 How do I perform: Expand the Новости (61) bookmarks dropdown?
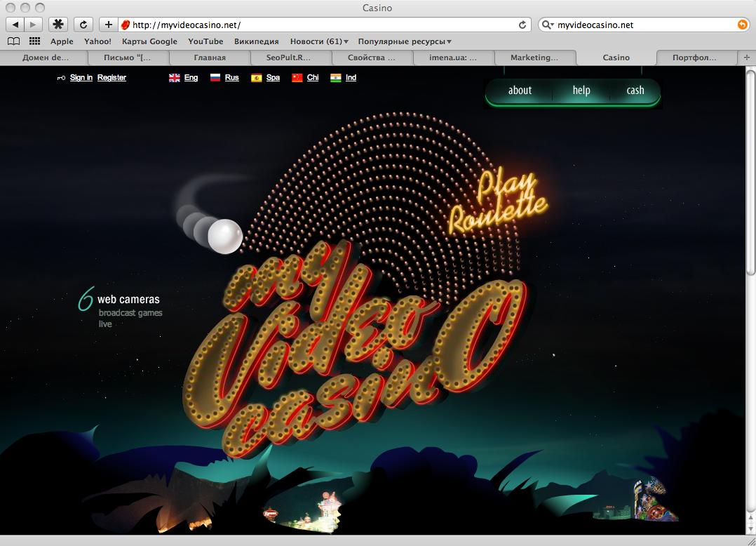(x=319, y=41)
